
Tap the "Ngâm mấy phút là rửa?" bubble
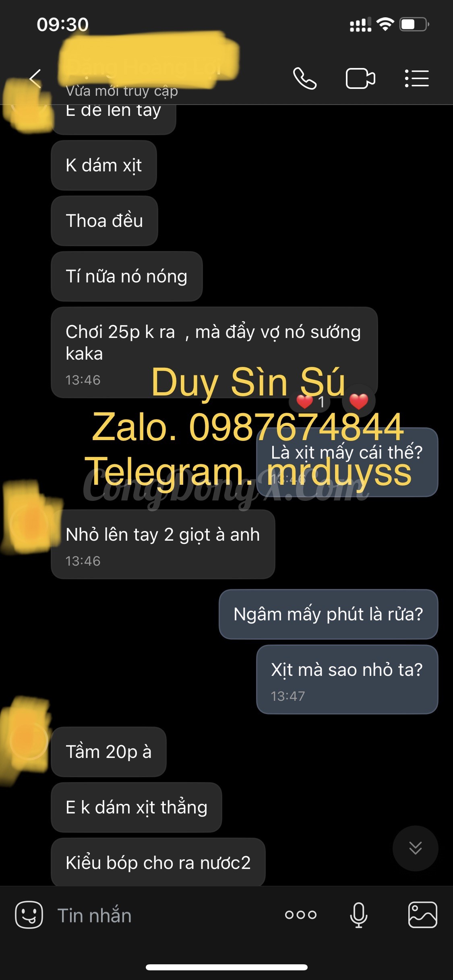pos(329,614)
